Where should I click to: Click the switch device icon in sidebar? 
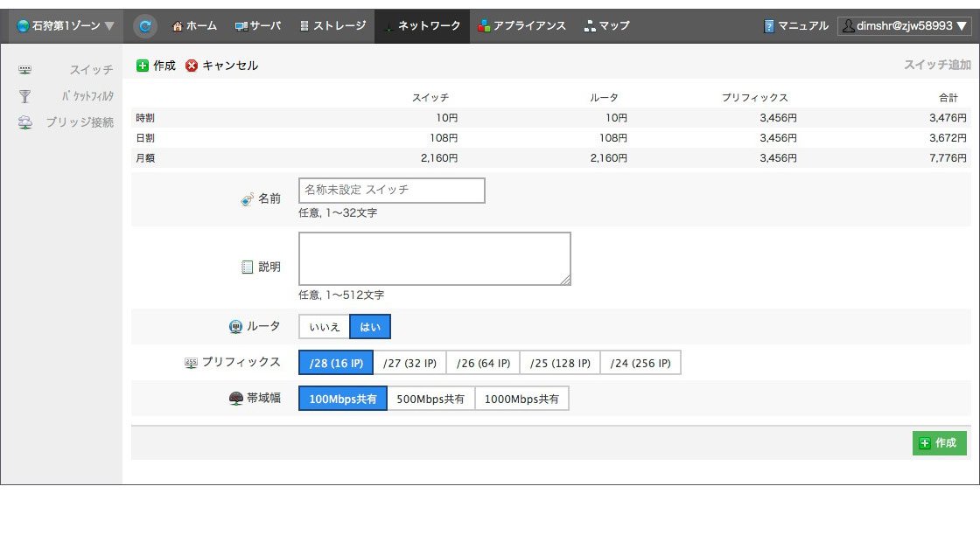[25, 70]
